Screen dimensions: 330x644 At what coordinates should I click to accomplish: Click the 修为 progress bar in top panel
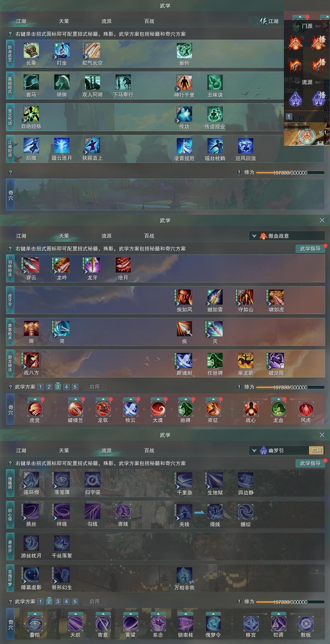290,173
